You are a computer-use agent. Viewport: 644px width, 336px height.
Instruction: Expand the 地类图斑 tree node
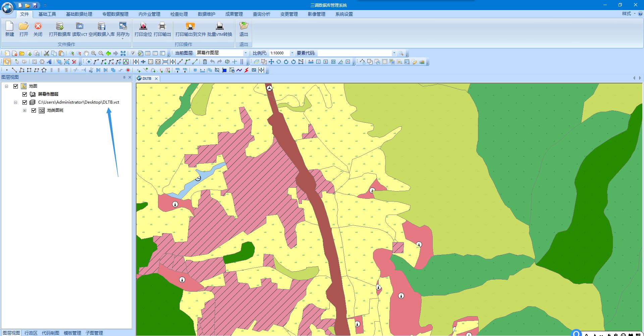point(24,110)
